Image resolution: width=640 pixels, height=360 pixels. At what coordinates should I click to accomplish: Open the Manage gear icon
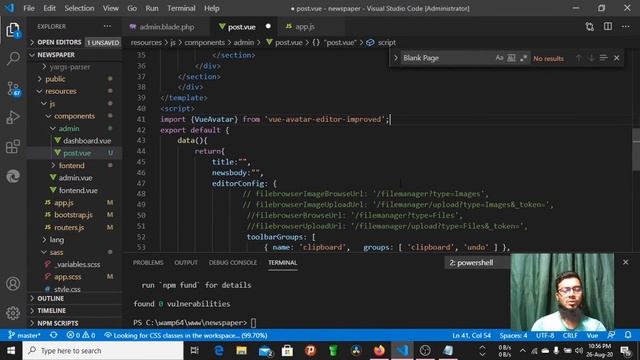pos(13,313)
